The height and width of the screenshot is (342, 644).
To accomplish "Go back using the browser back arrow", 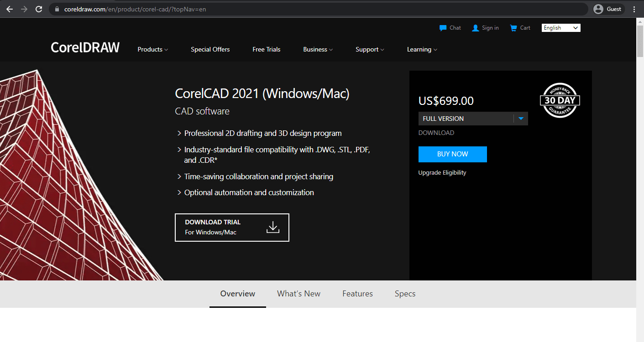I will coord(10,9).
